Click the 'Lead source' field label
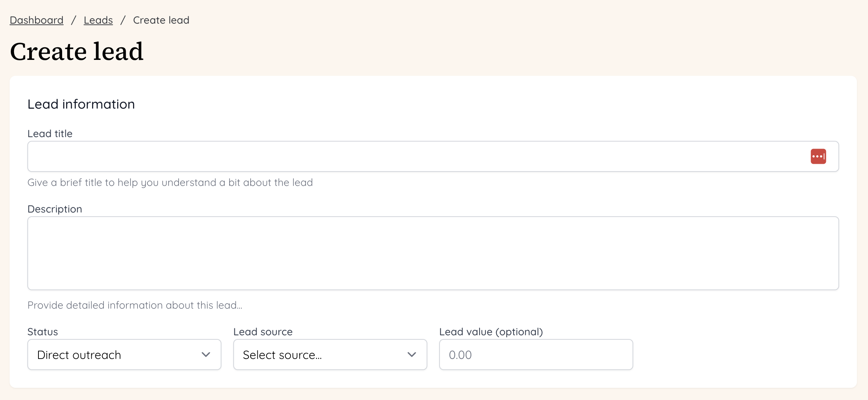This screenshot has width=868, height=400. coord(263,332)
